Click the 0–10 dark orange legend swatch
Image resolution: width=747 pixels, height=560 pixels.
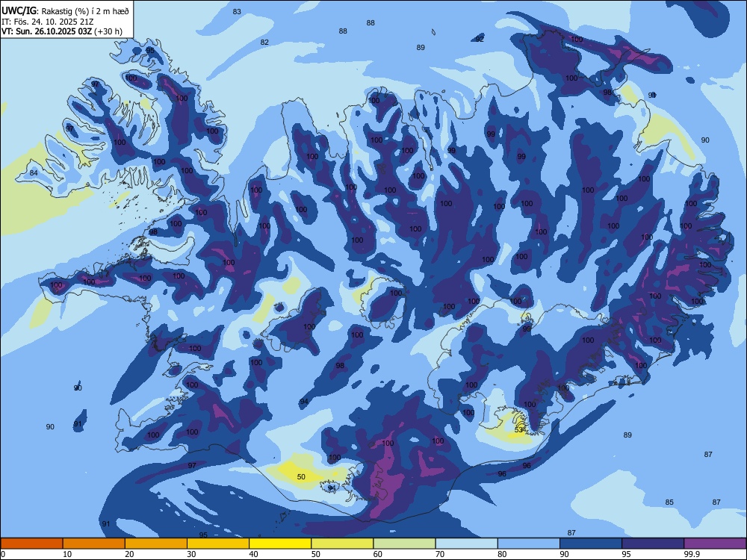(x=31, y=544)
